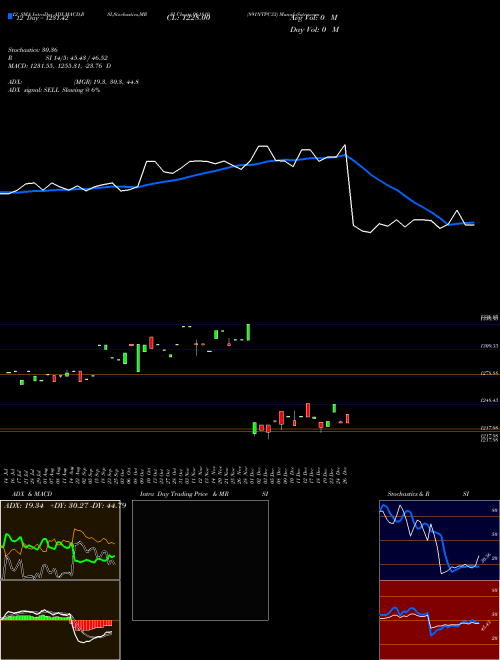Click the "CL: 1225.00" closing price text
This screenshot has height=660, width=500.
click(189, 17)
